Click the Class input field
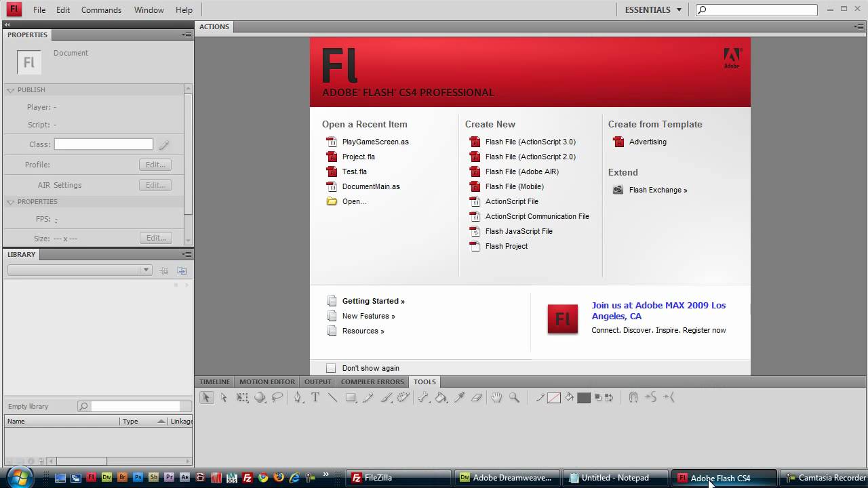 104,144
